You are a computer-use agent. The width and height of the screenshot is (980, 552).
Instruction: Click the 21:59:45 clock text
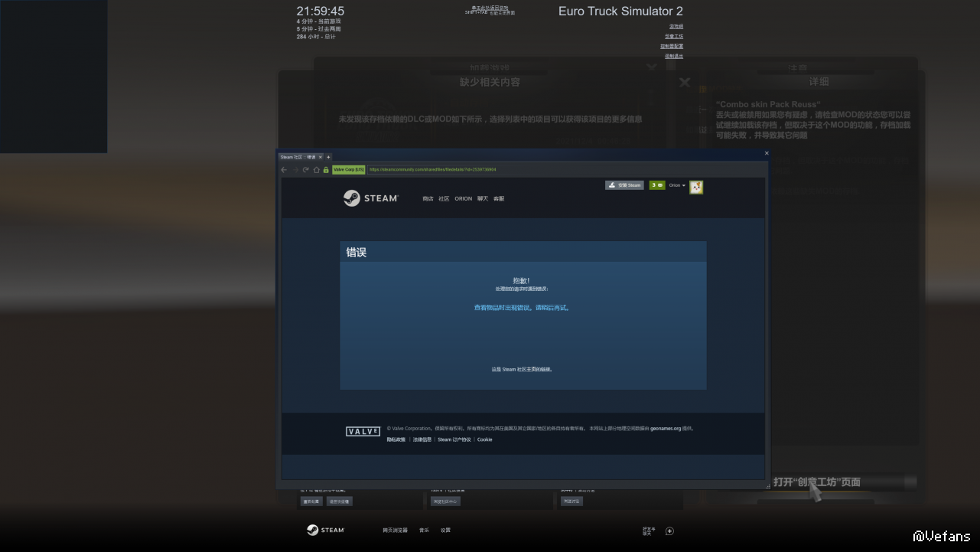tap(321, 11)
